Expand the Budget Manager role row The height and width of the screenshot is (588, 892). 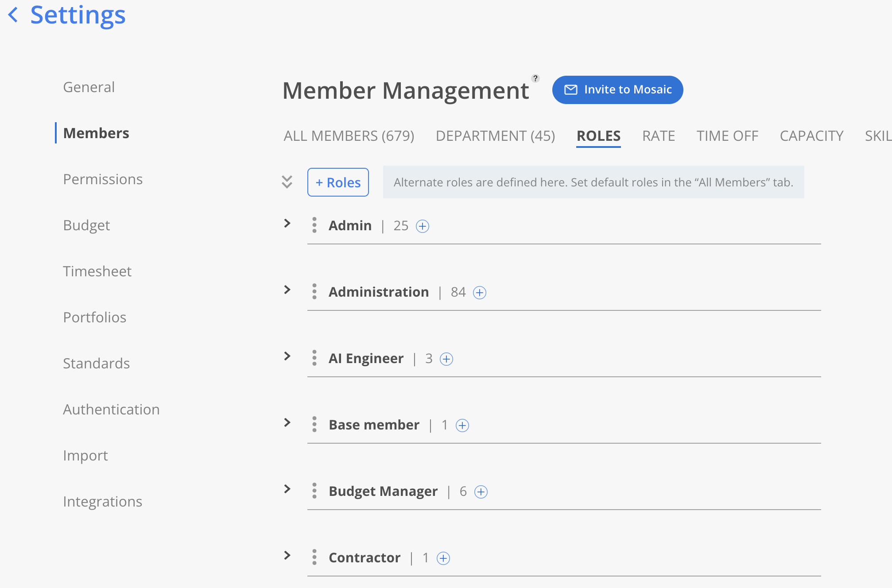287,489
